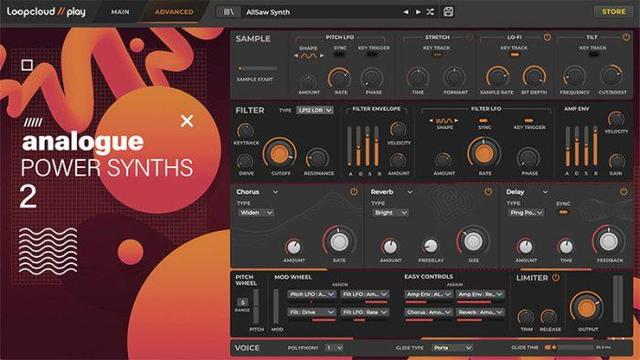Toggle Filter LFO Key Trigger switch
The image size is (640, 360).
pos(529,121)
